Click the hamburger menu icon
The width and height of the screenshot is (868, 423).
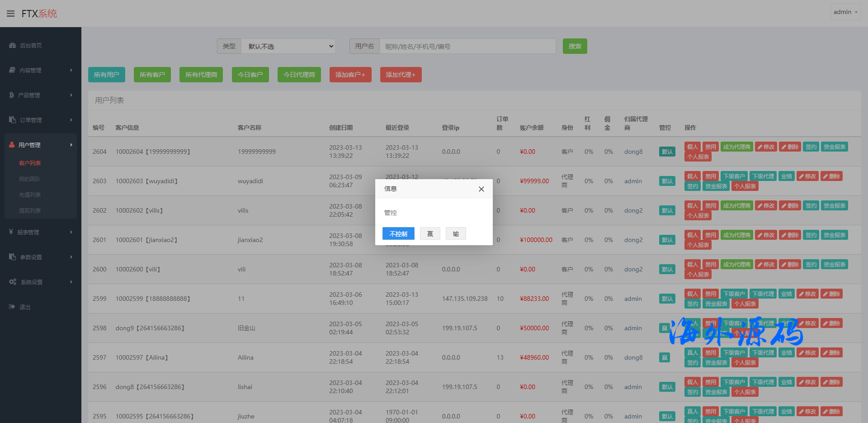[11, 14]
